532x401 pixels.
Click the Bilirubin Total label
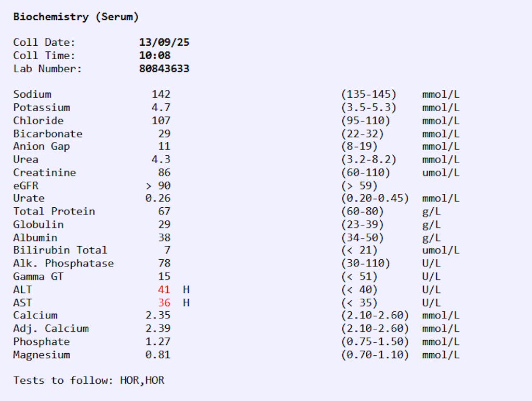[60, 250]
